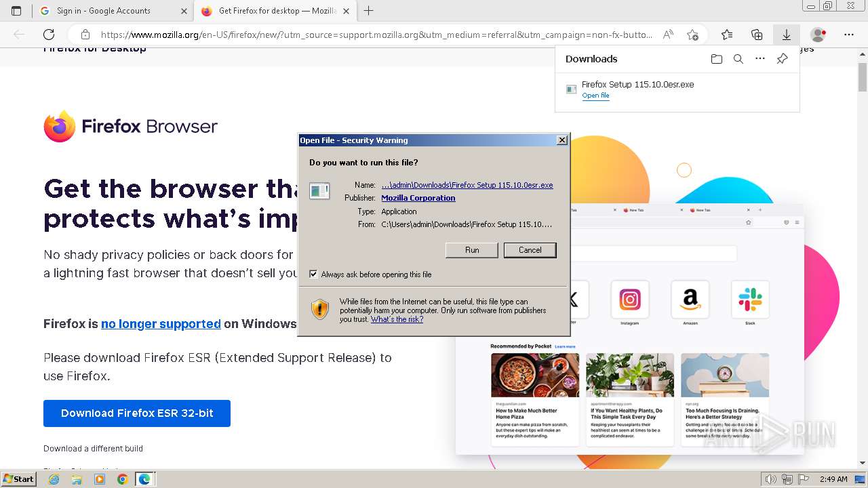868x488 pixels.
Task: Click the mozilla.org address bar
Action: click(376, 35)
